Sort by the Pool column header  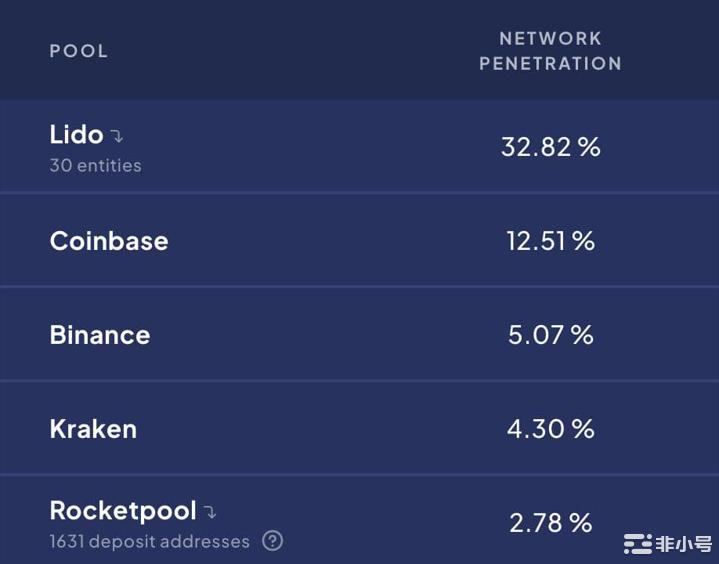click(x=79, y=51)
